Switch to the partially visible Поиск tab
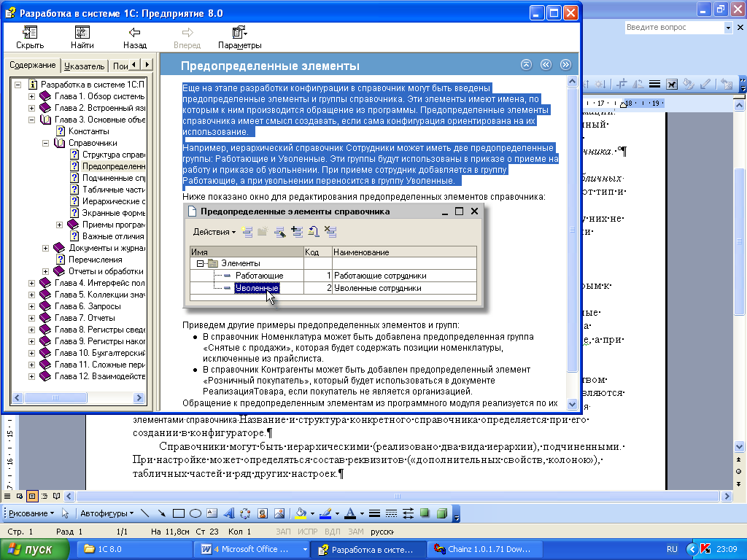The height and width of the screenshot is (560, 747). [120, 66]
